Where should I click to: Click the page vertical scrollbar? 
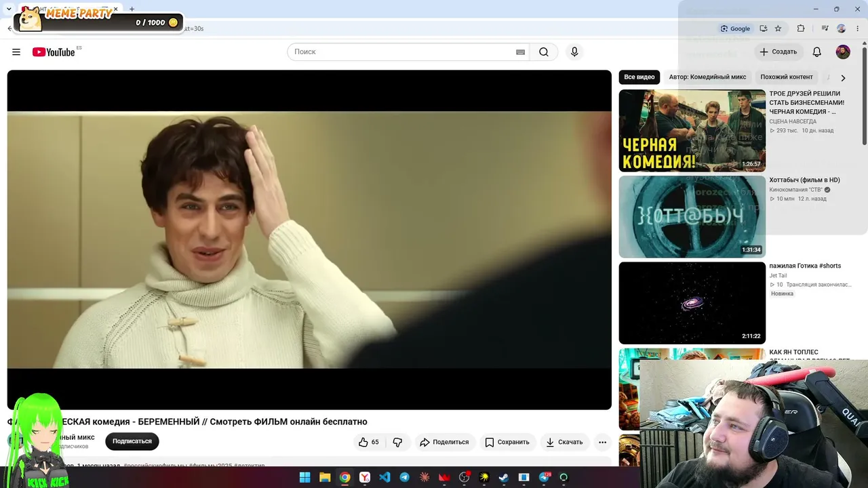865,95
